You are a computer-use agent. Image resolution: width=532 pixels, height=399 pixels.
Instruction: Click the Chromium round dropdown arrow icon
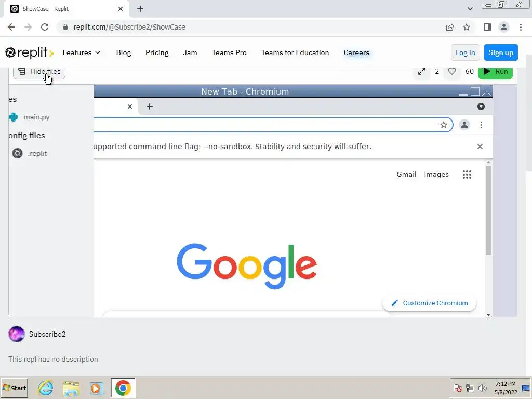481,107
